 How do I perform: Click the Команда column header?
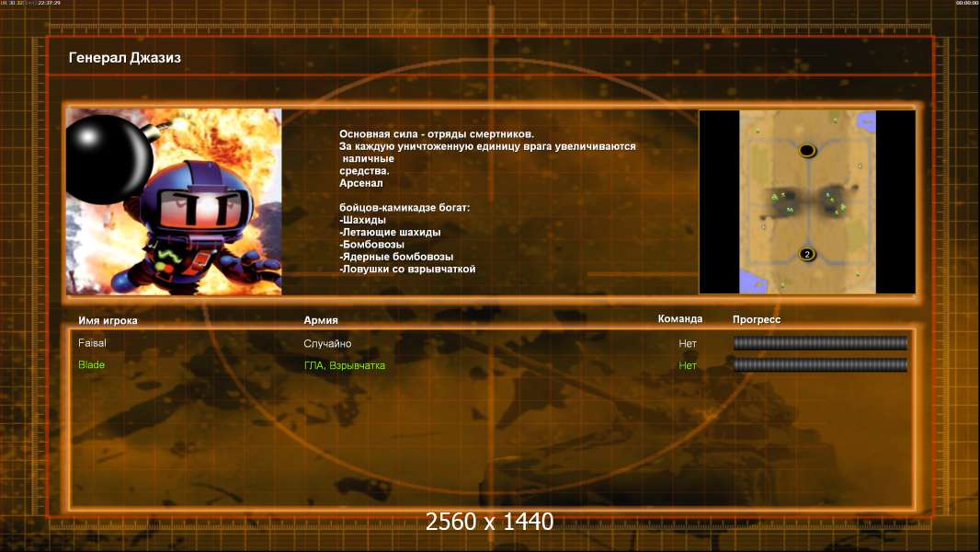coord(680,319)
